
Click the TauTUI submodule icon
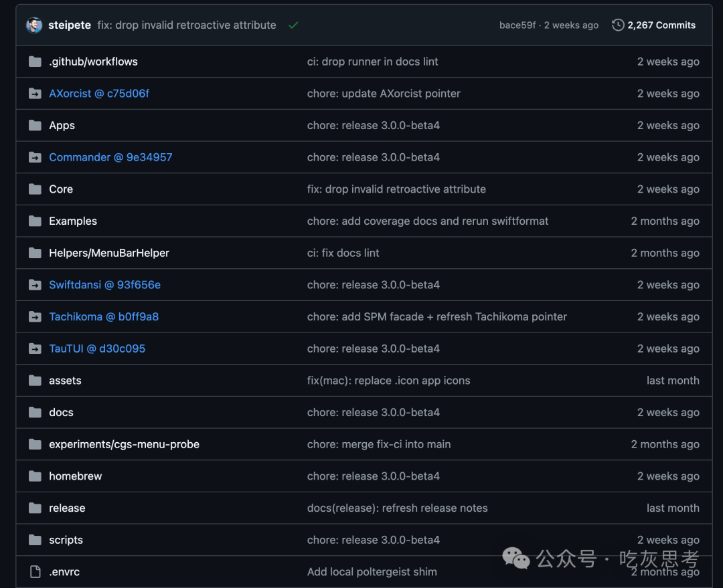coord(35,349)
